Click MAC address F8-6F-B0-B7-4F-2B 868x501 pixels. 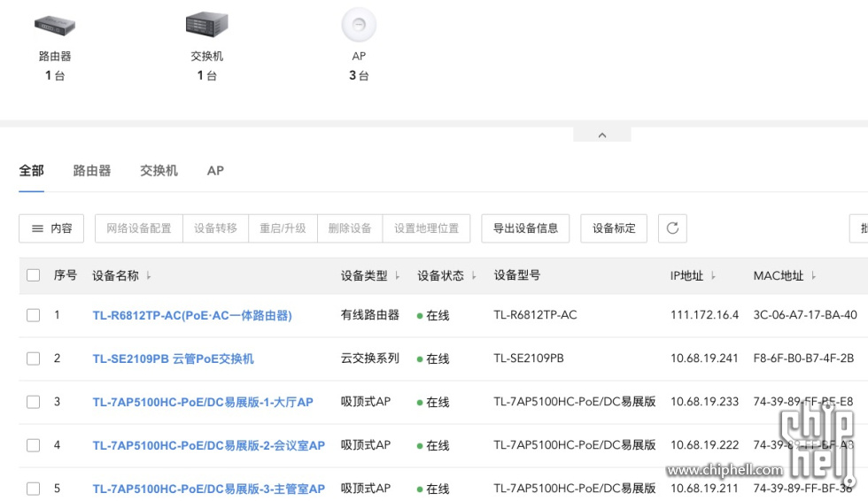803,358
